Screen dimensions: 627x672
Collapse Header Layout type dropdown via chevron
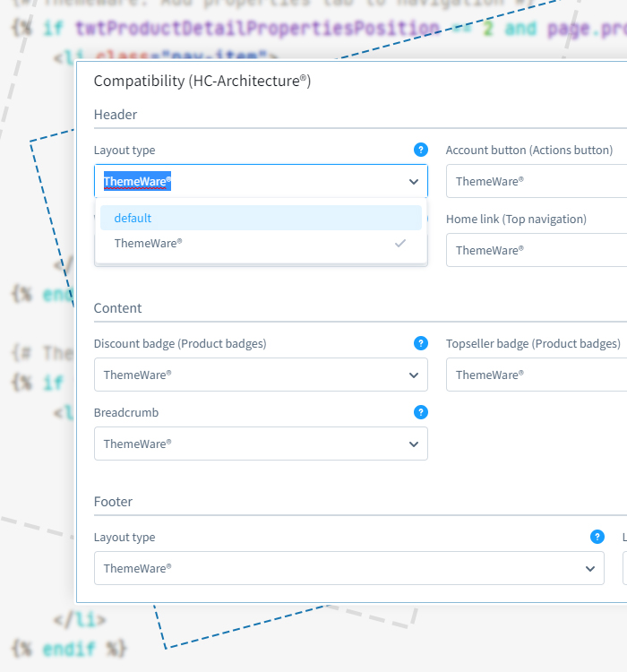point(413,181)
